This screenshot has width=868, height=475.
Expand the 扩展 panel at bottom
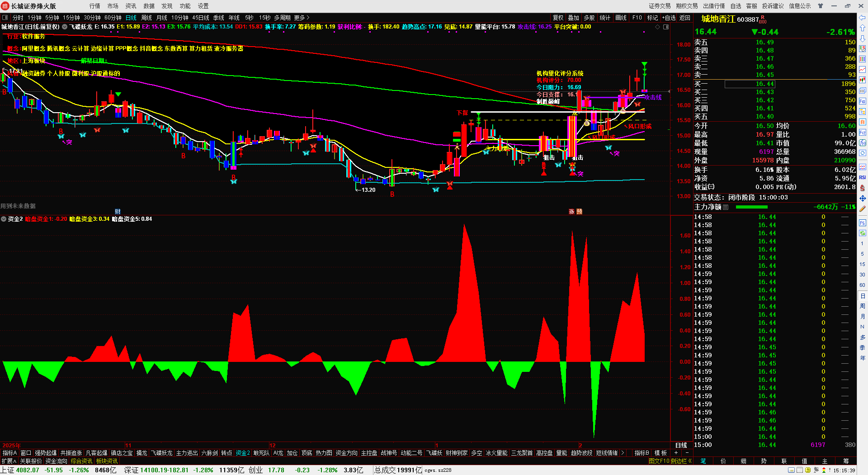coord(9,461)
